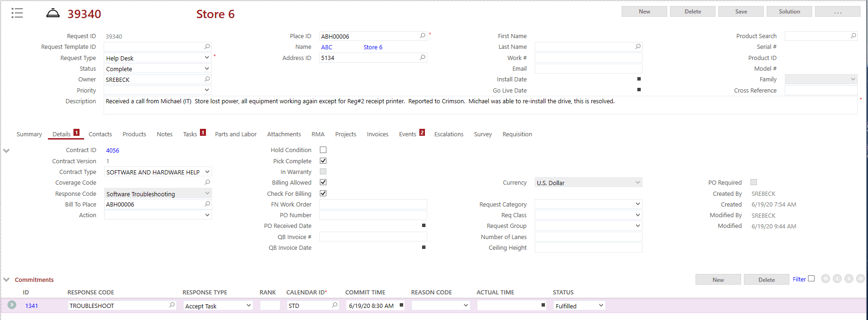Open the Owner field search magnifier

coord(207,79)
